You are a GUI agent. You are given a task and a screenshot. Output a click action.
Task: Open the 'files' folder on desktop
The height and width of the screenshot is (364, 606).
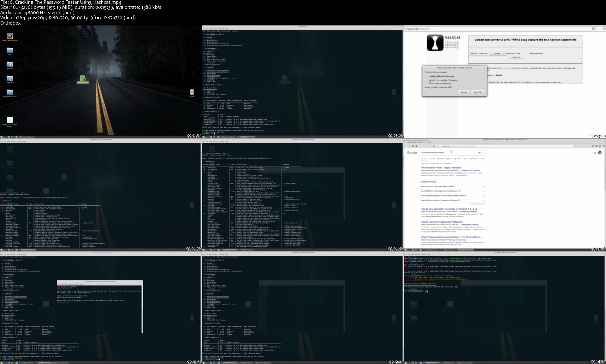tap(10, 50)
